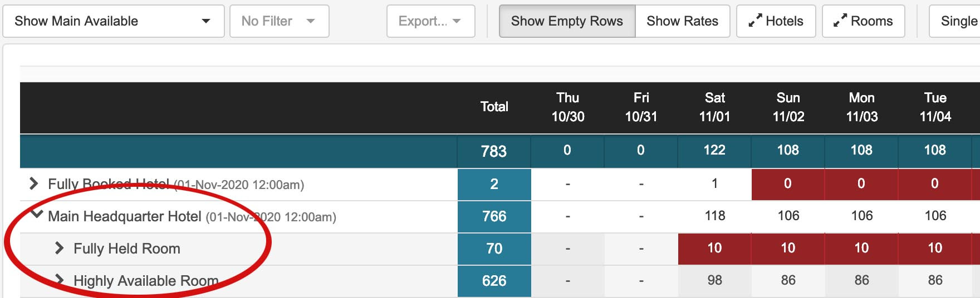Click Main Headquarter Hotel name

coord(125,216)
